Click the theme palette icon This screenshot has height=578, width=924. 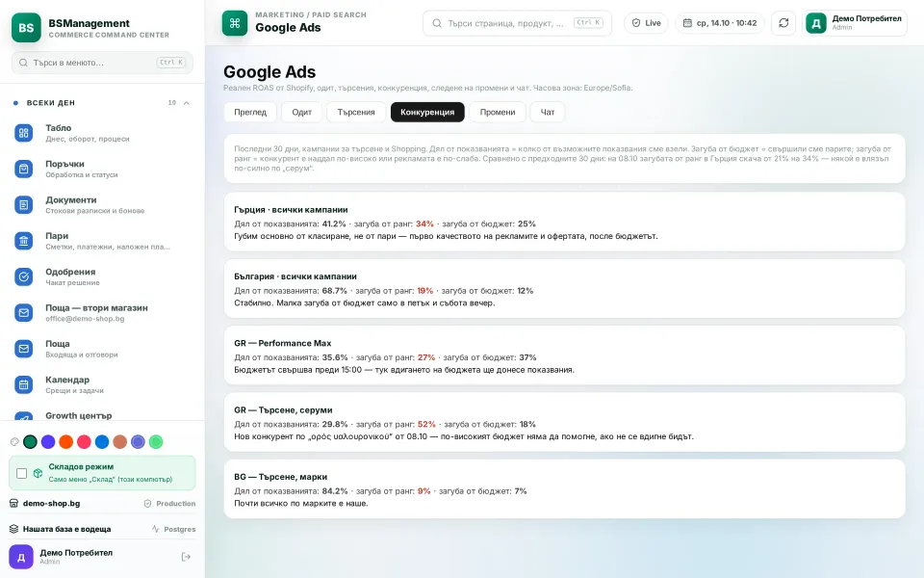click(x=14, y=442)
